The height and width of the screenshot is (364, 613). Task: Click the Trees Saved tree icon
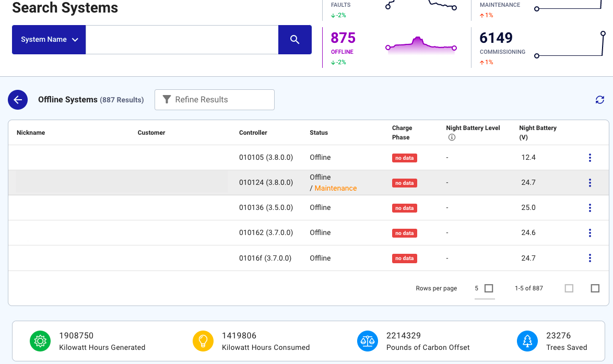(x=527, y=341)
